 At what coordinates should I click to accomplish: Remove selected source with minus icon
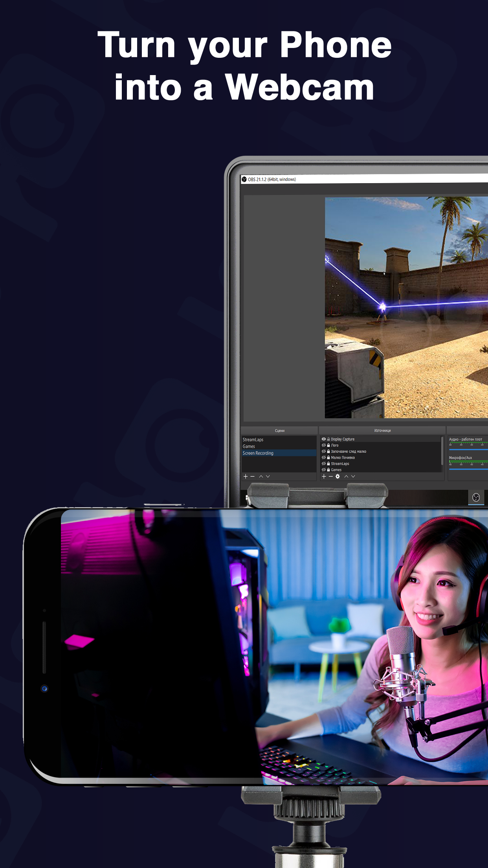331,476
